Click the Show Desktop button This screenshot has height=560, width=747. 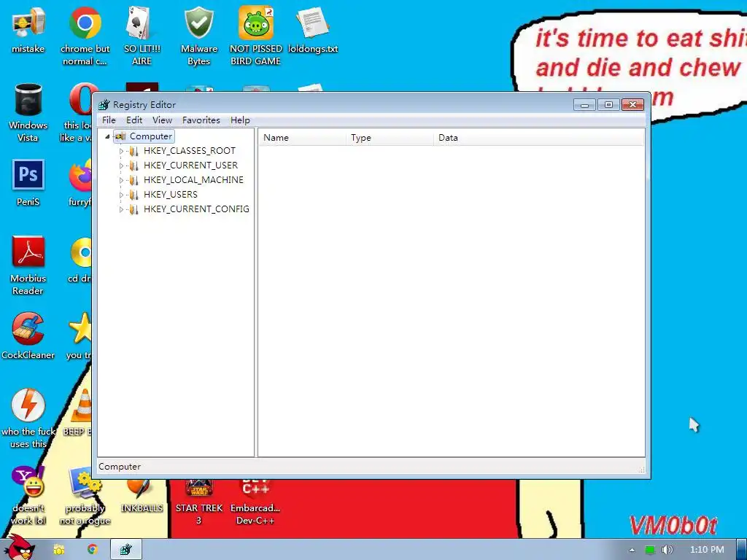tap(742, 550)
